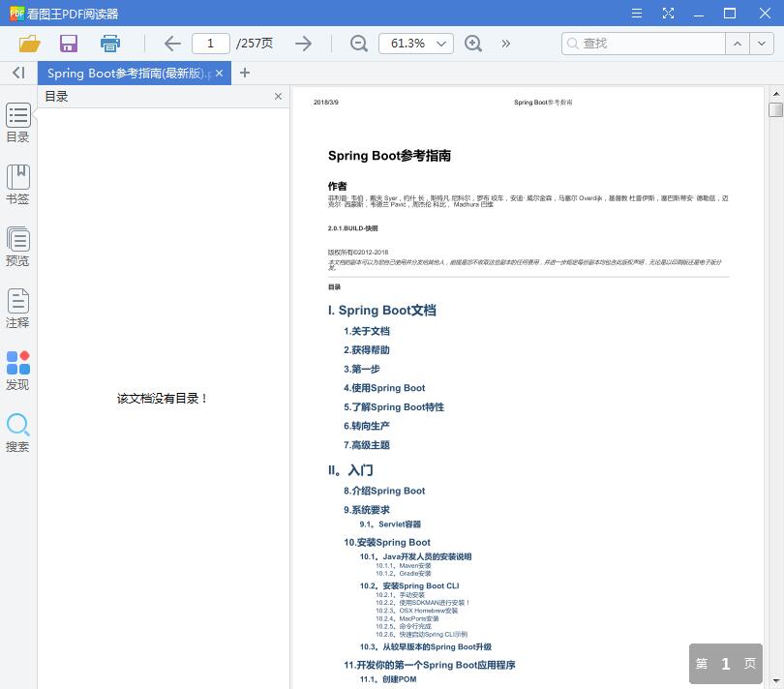Open the 1.关于文档 link

(x=367, y=331)
